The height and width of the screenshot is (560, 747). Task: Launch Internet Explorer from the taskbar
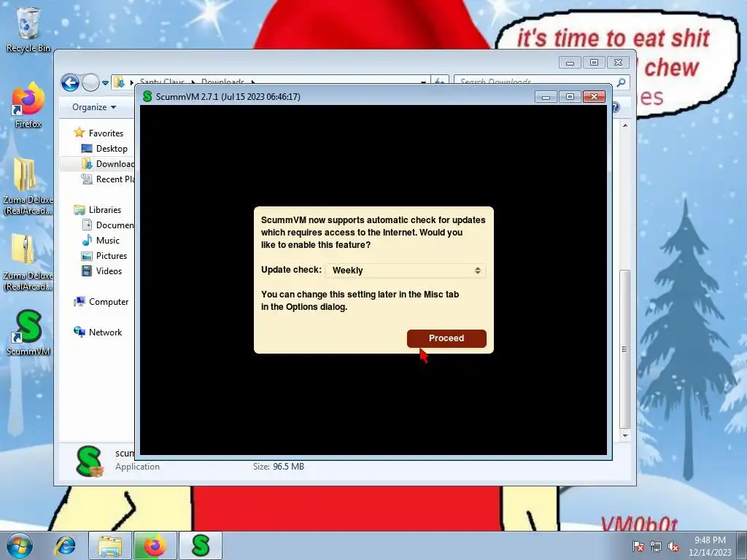coord(65,545)
